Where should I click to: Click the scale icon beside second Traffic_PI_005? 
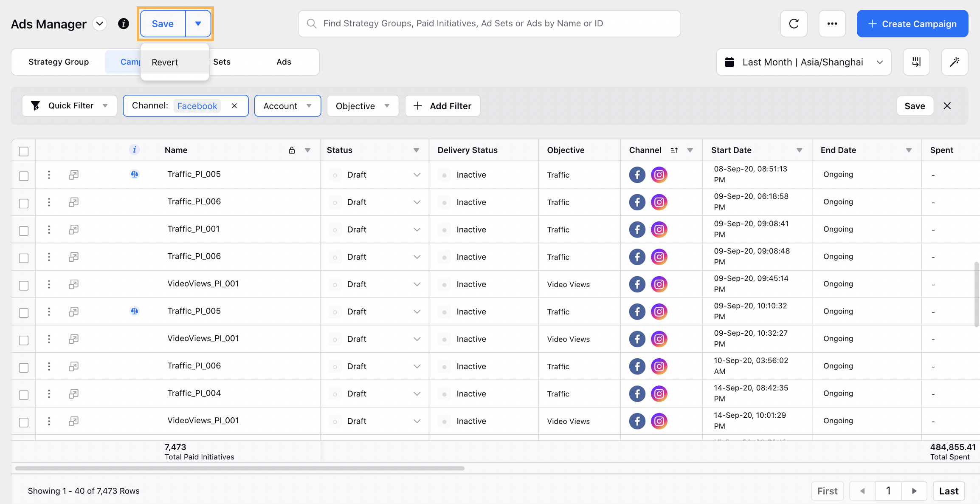(134, 311)
